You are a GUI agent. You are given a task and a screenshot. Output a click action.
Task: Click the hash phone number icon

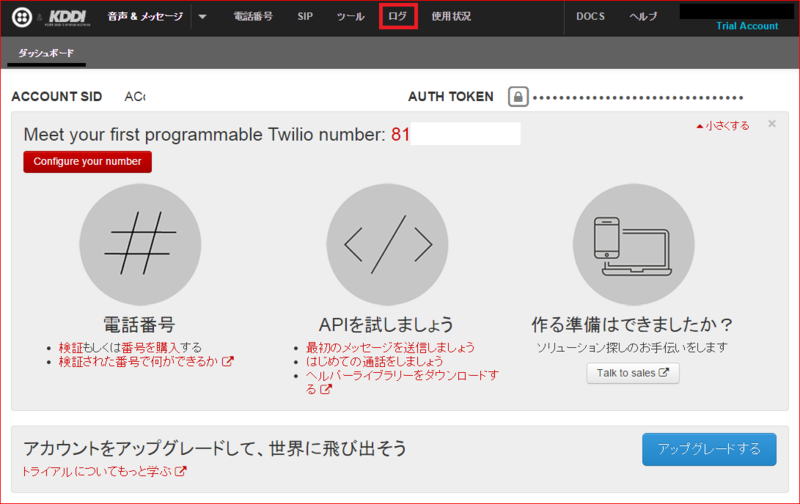(140, 244)
